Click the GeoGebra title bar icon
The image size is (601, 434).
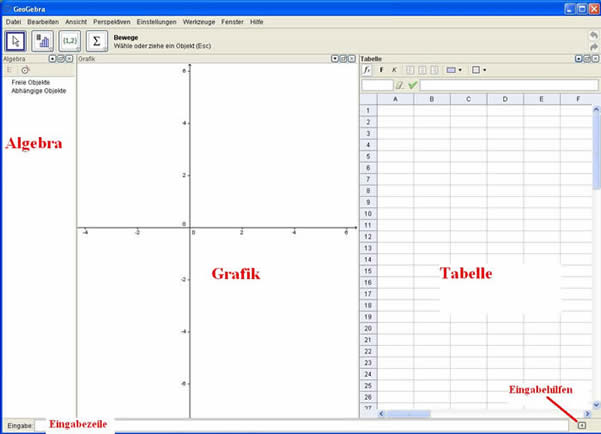click(7, 9)
